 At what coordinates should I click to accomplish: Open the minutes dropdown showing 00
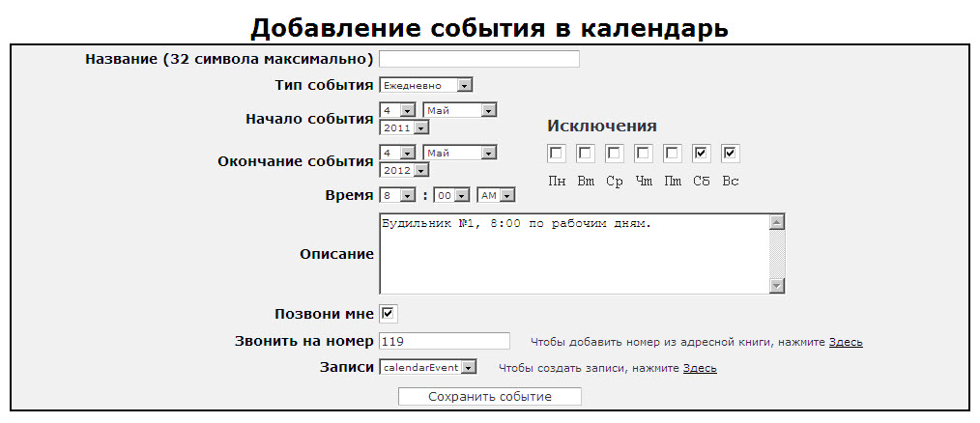pyautogui.click(x=452, y=196)
